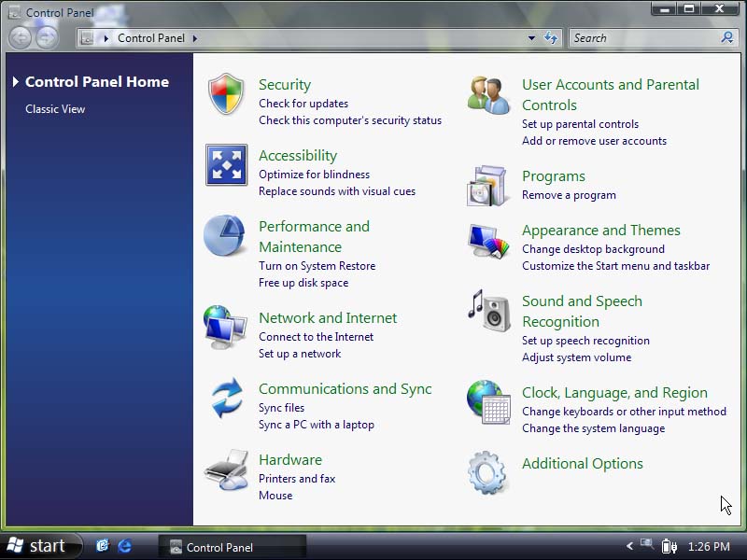Screen dimensions: 747x560
Task: Click Change desktop background link
Action: pos(593,249)
